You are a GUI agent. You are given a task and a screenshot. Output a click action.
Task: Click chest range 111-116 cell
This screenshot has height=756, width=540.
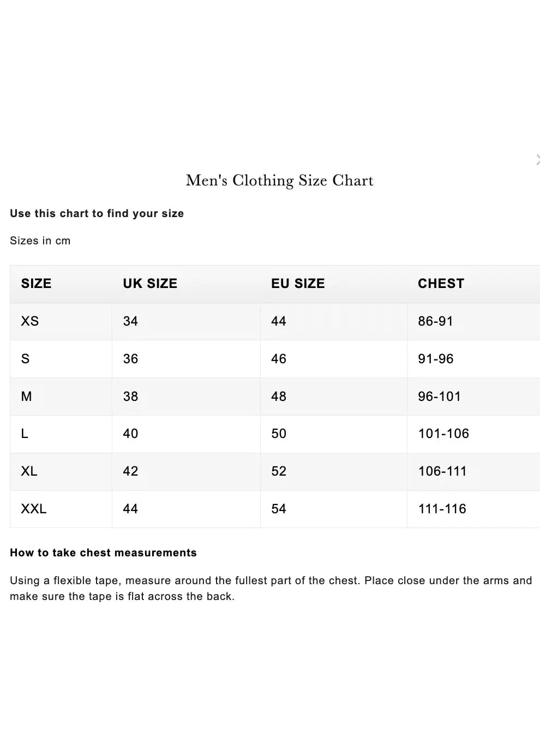coord(442,509)
